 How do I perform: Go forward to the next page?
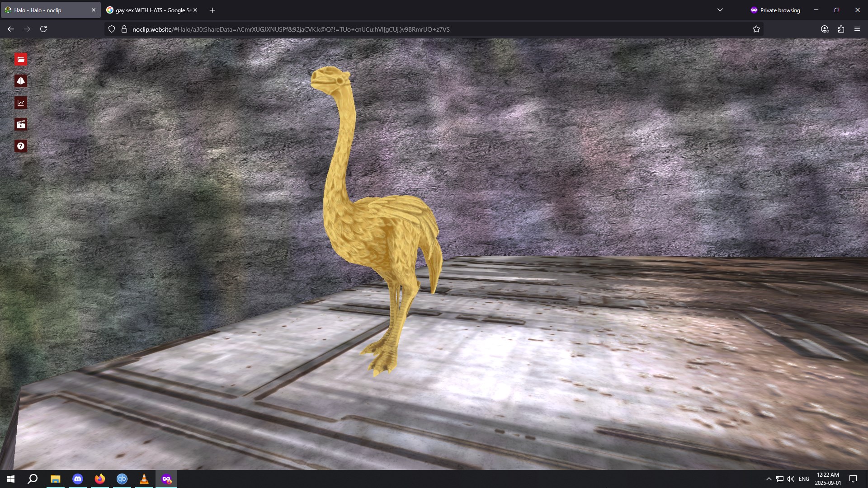click(27, 29)
